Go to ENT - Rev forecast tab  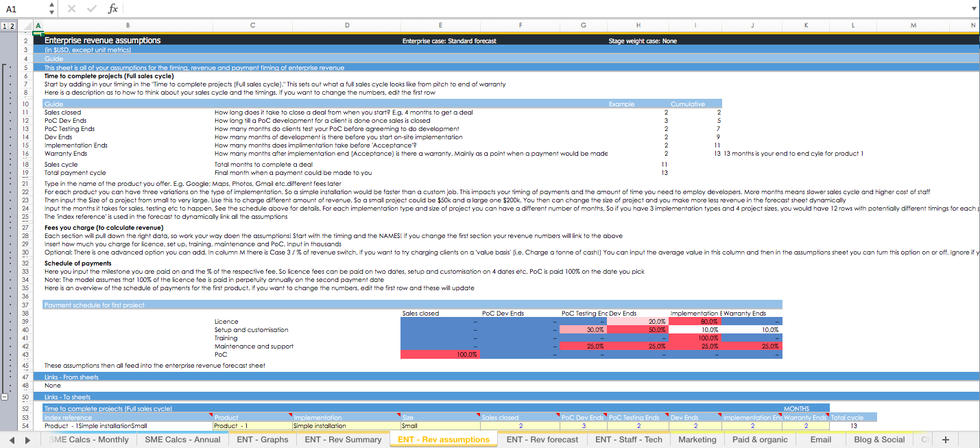click(542, 440)
